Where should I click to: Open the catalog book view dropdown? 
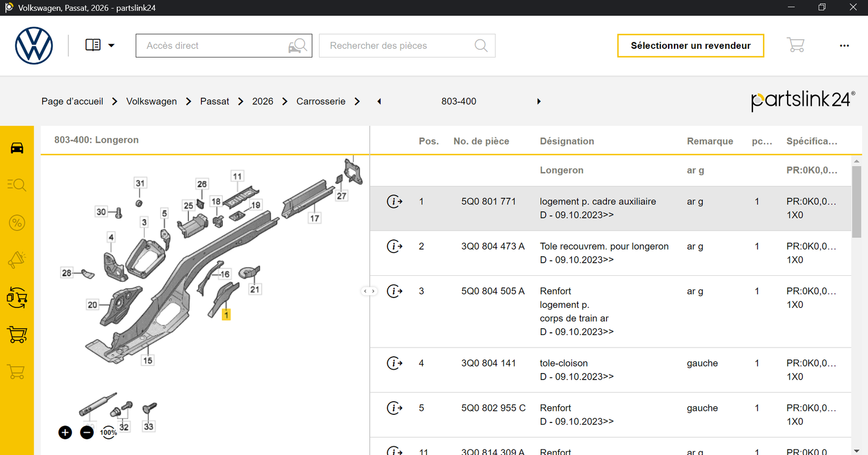(x=100, y=46)
